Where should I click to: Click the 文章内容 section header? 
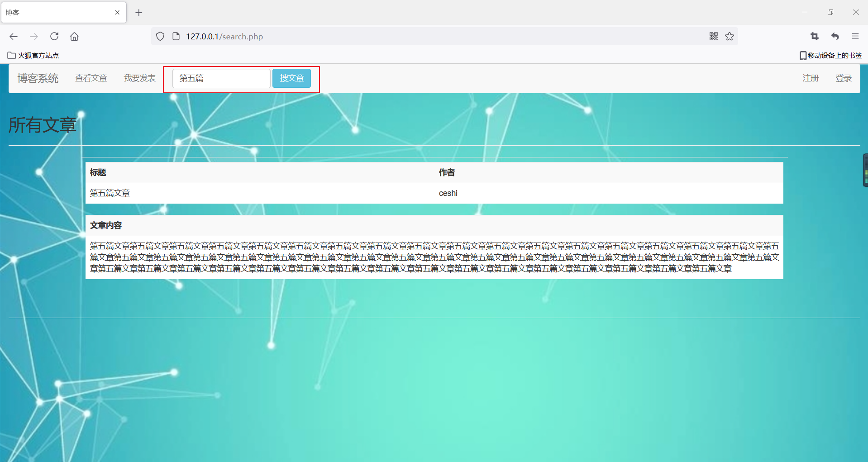(x=106, y=225)
